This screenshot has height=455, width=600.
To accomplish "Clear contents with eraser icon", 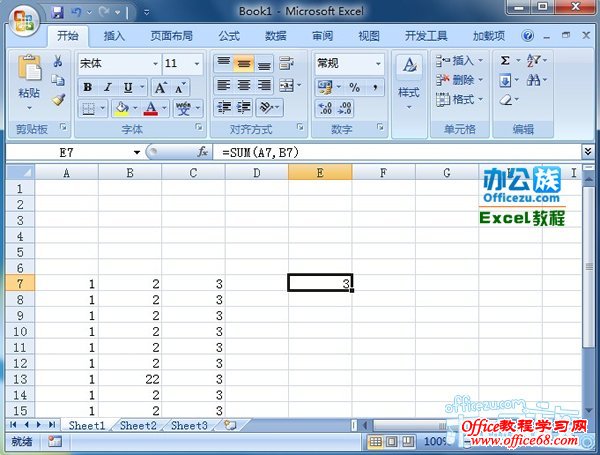I will [505, 100].
